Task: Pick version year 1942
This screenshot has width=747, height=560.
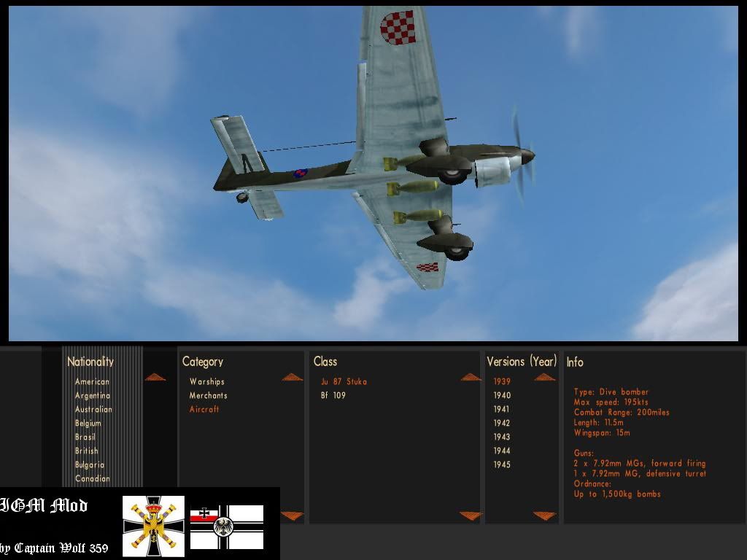Action: [502, 423]
